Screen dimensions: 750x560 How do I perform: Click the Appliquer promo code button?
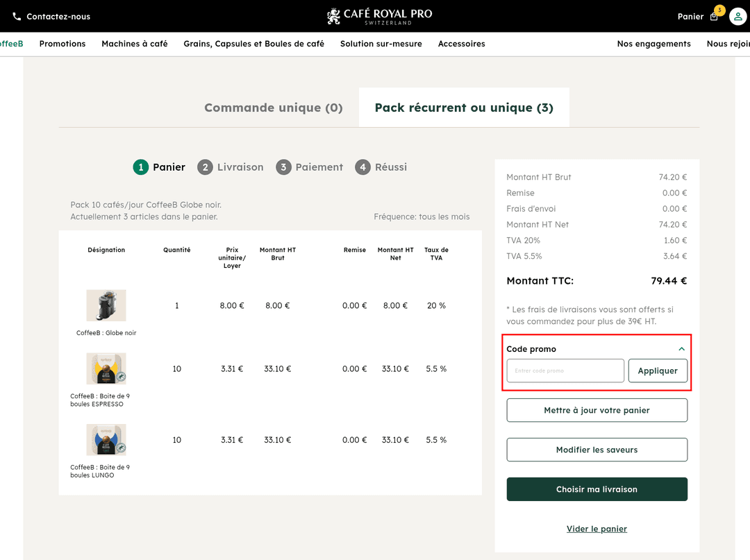[x=658, y=371]
